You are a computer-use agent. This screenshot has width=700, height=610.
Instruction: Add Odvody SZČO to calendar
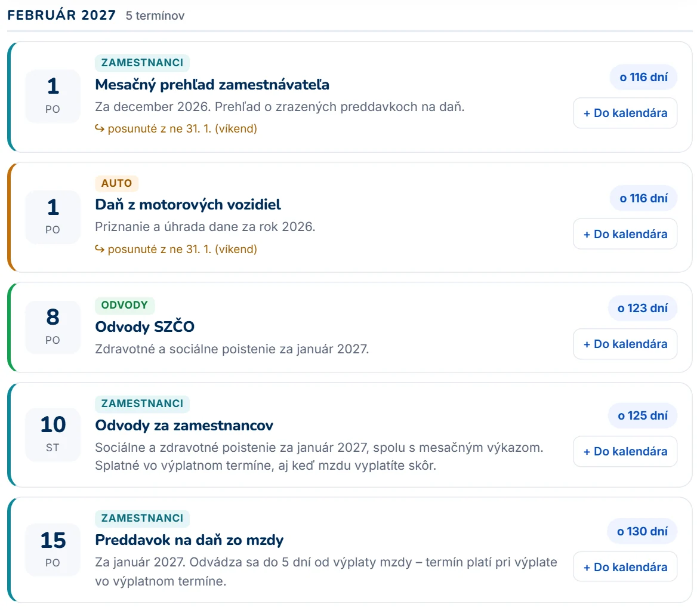[x=625, y=344]
